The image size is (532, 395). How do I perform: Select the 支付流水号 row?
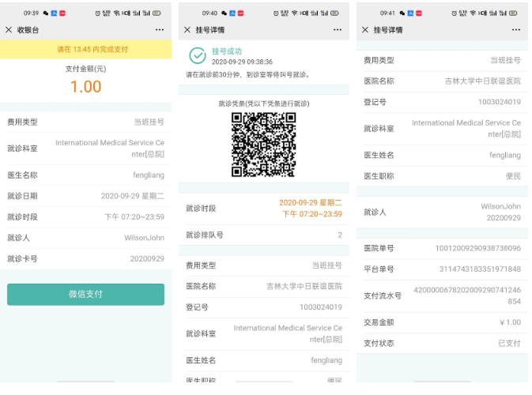pyautogui.click(x=442, y=296)
